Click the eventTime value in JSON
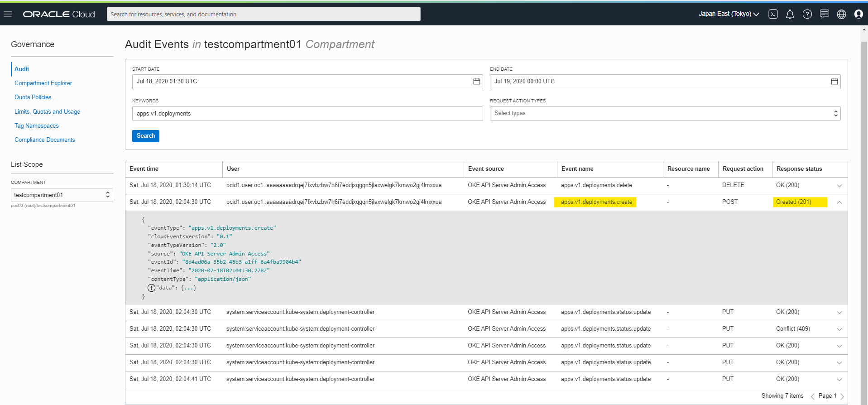Image resolution: width=868 pixels, height=405 pixels. pyautogui.click(x=229, y=270)
